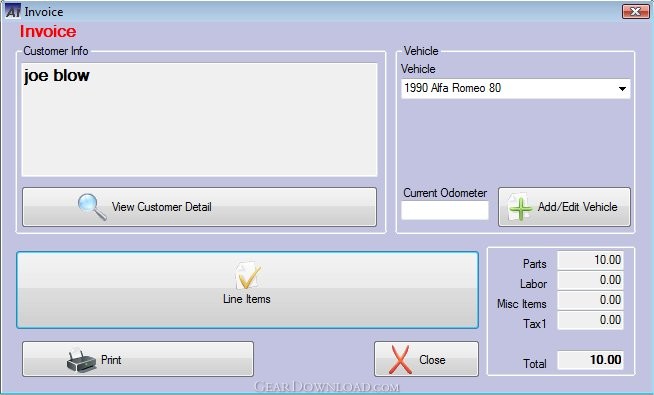
Task: Click the joe blow customer info box
Action: [x=199, y=120]
